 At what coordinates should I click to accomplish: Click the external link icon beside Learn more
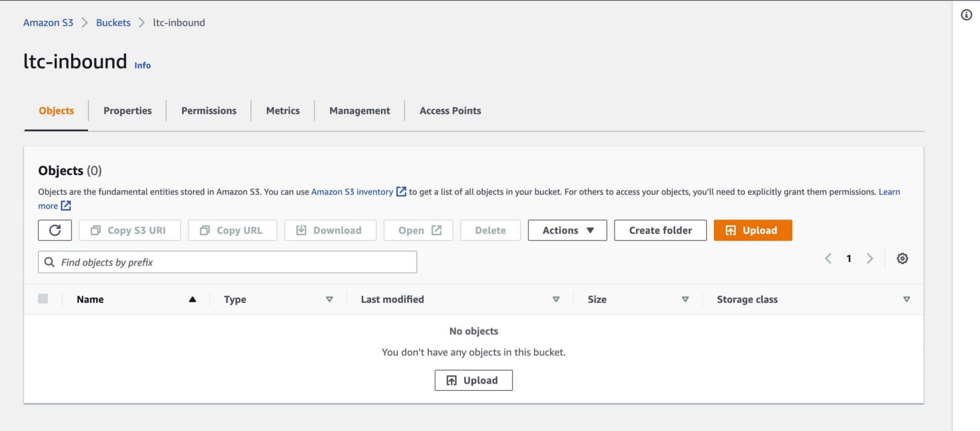(67, 206)
